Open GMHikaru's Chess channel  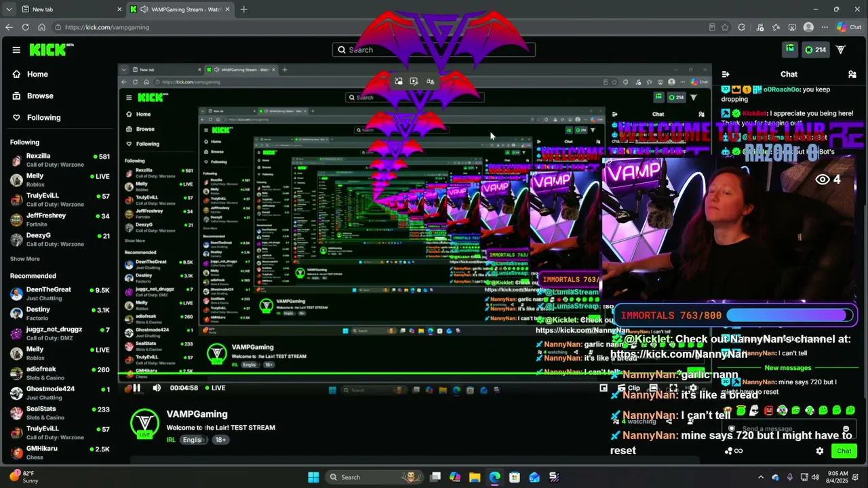click(60, 452)
